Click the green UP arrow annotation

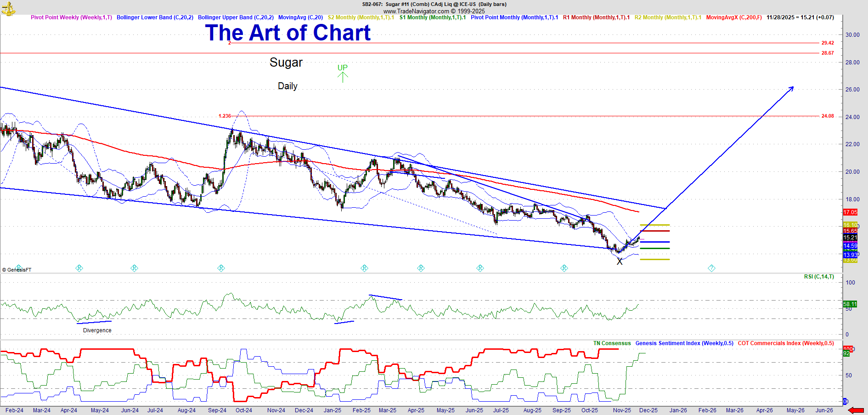click(343, 73)
